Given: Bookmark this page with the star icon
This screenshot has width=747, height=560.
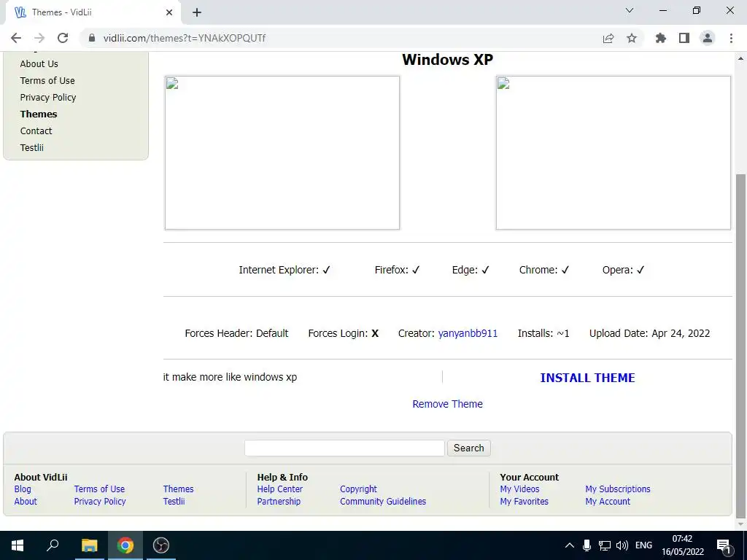Looking at the screenshot, I should 632,38.
